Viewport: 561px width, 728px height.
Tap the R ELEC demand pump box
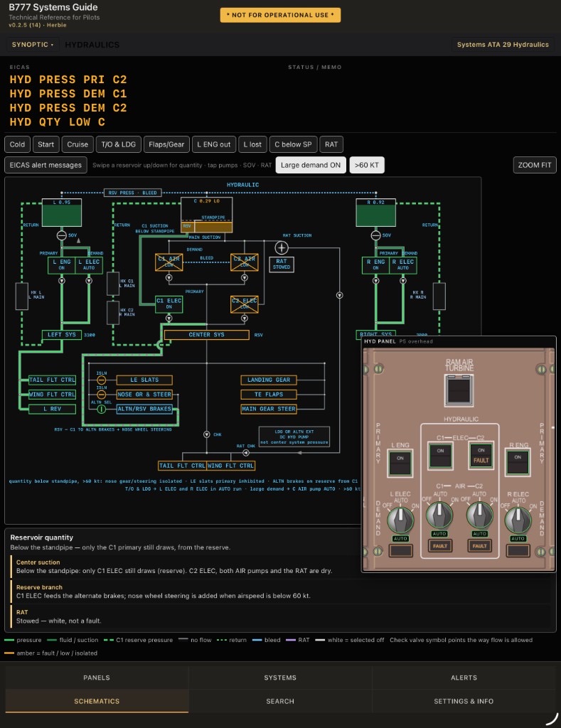[402, 264]
